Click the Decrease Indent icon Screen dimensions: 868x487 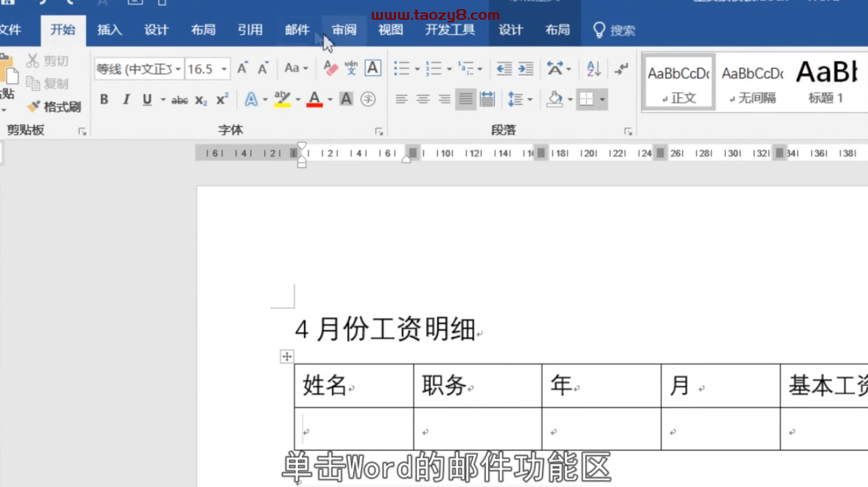pos(504,68)
